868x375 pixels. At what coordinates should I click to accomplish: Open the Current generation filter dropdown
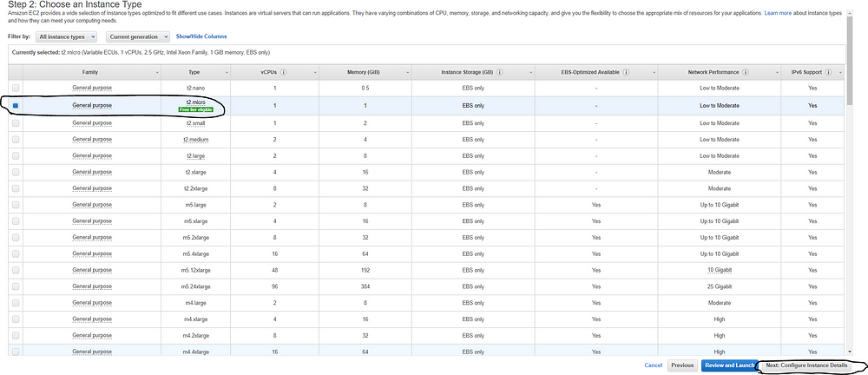click(138, 36)
